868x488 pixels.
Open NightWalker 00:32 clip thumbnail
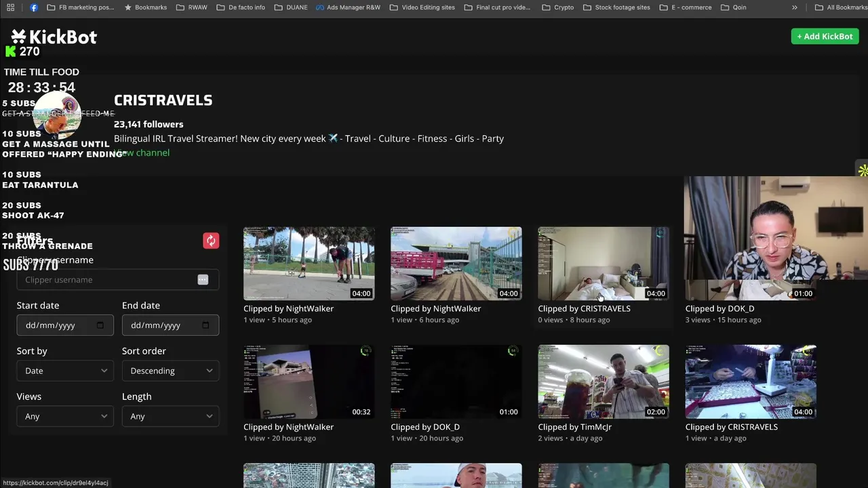[x=309, y=382]
